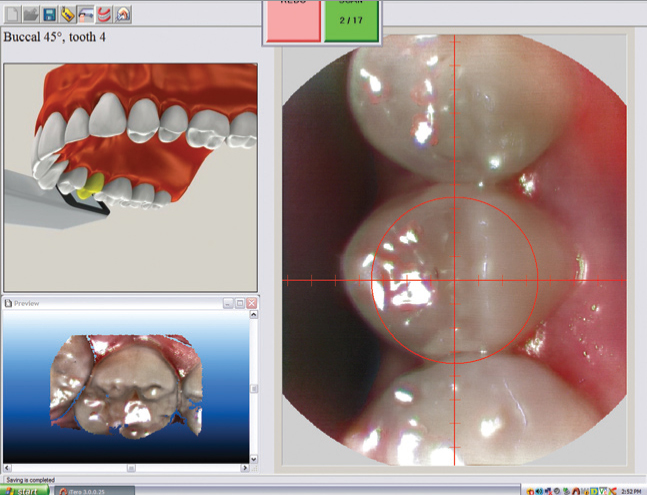Switch to iTero taskbar item
Image resolution: width=647 pixels, height=495 pixels.
[97, 490]
